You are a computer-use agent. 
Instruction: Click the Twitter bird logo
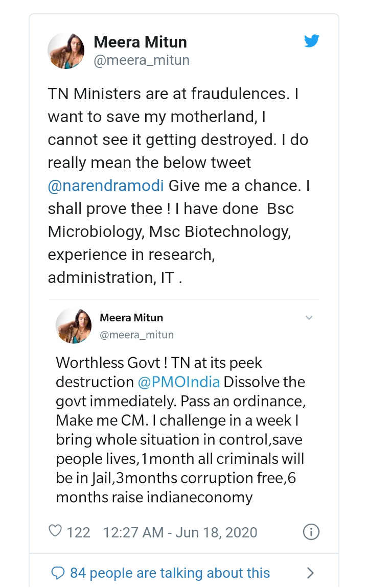pos(312,41)
